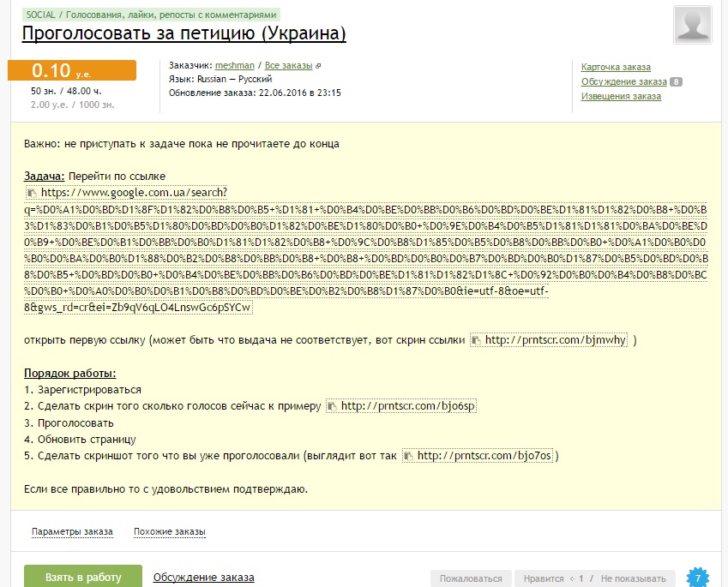Open 'Карточка заказа' link

pyautogui.click(x=616, y=67)
